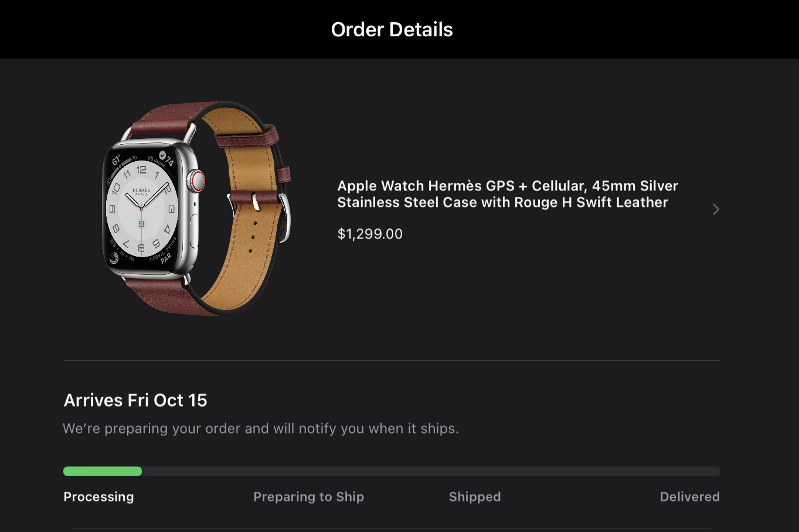This screenshot has height=532, width=799.
Task: Select the Arrives Fri Oct 15 heading
Action: [135, 400]
